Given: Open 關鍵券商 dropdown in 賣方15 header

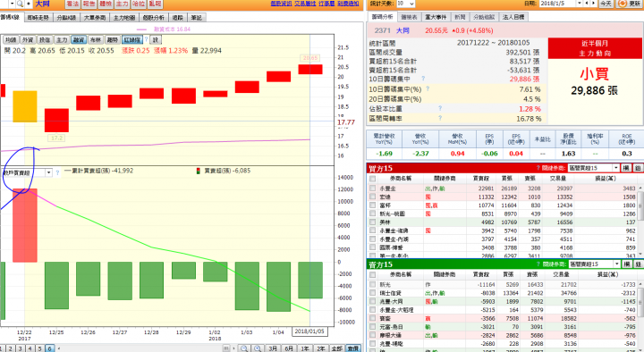Looking at the screenshot, I should coord(617,264).
